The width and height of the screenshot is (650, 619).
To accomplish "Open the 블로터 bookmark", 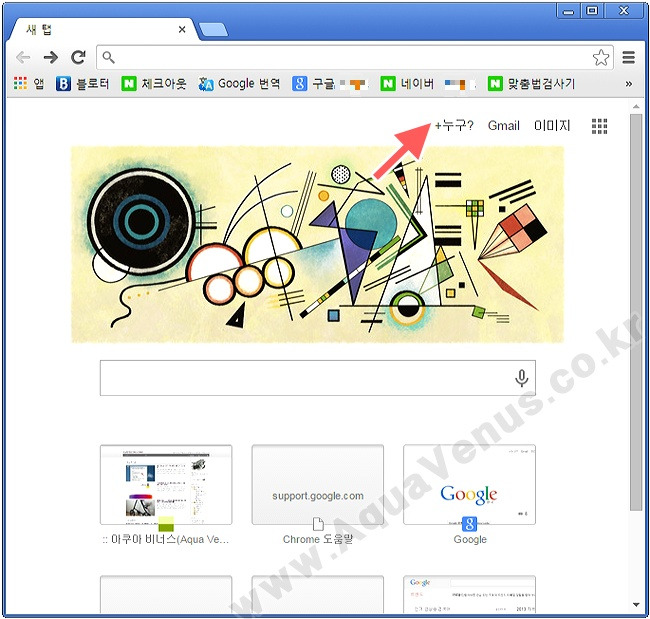I will [82, 84].
